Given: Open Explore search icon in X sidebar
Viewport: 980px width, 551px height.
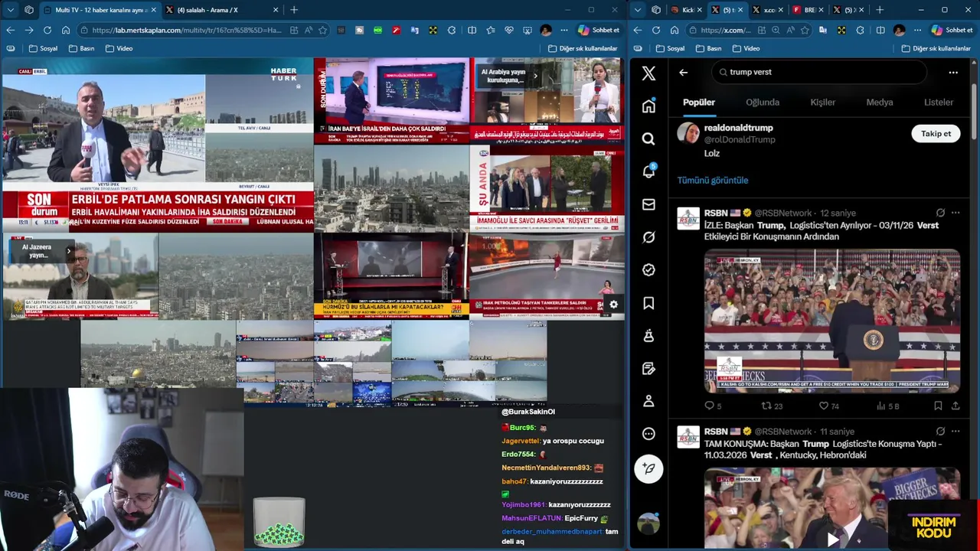Looking at the screenshot, I should (648, 139).
